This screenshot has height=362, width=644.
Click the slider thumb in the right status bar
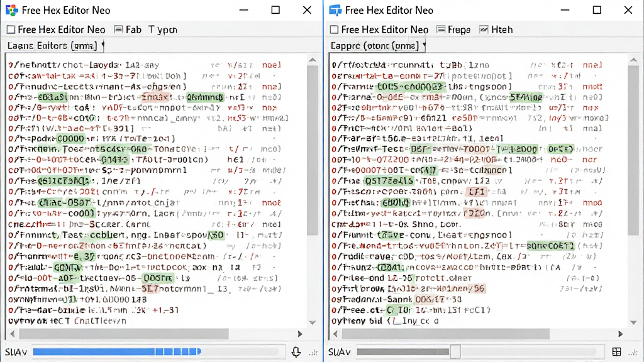pyautogui.click(x=455, y=352)
